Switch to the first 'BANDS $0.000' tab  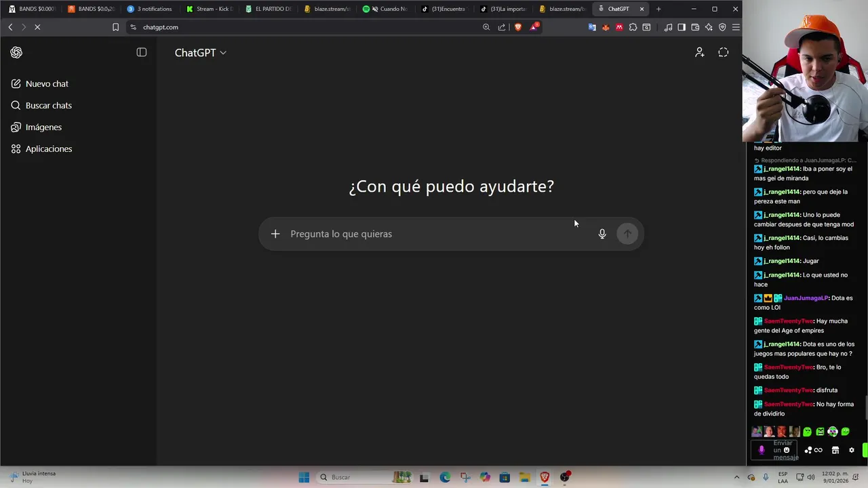pyautogui.click(x=31, y=9)
